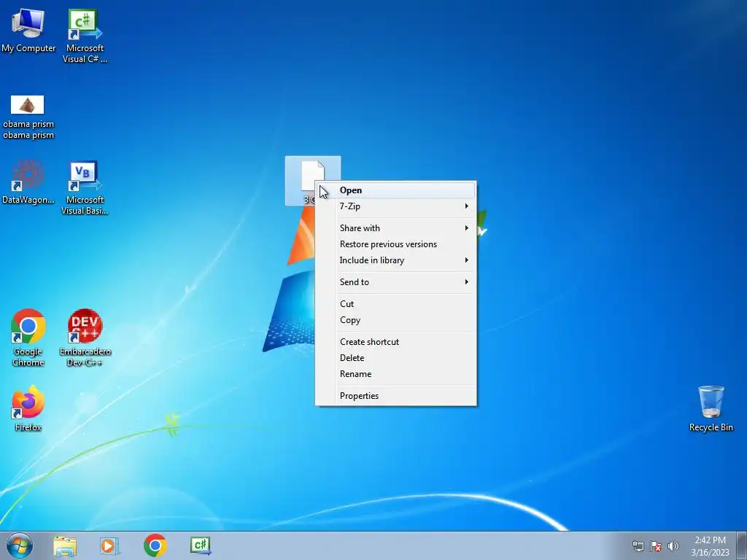Click the Windows Start orb

pyautogui.click(x=20, y=545)
